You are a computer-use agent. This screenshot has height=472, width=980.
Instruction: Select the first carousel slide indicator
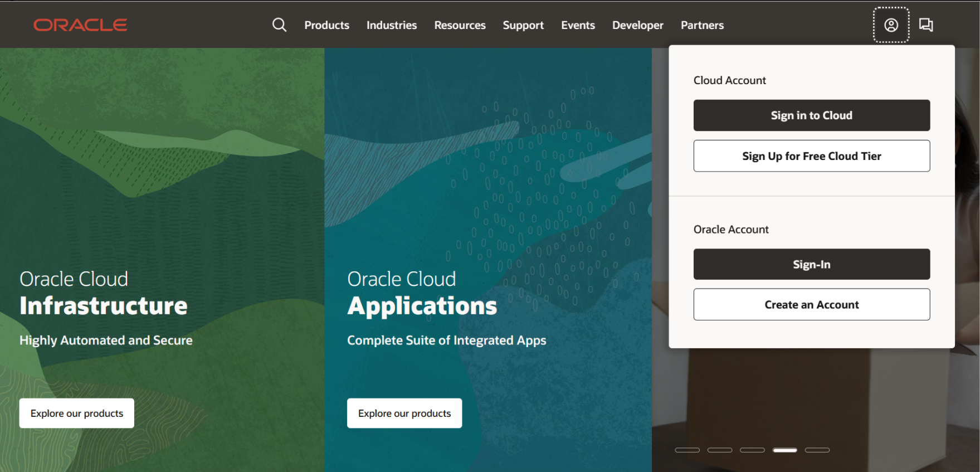point(687,450)
